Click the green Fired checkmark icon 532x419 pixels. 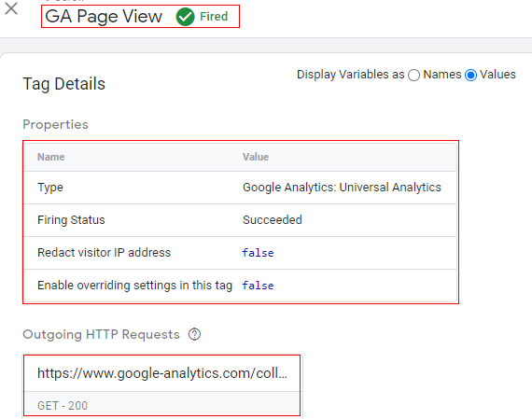[x=185, y=17]
